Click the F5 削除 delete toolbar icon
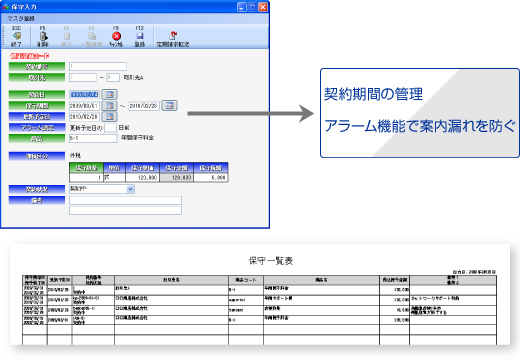Screen dimensions: 520x360 [43, 37]
